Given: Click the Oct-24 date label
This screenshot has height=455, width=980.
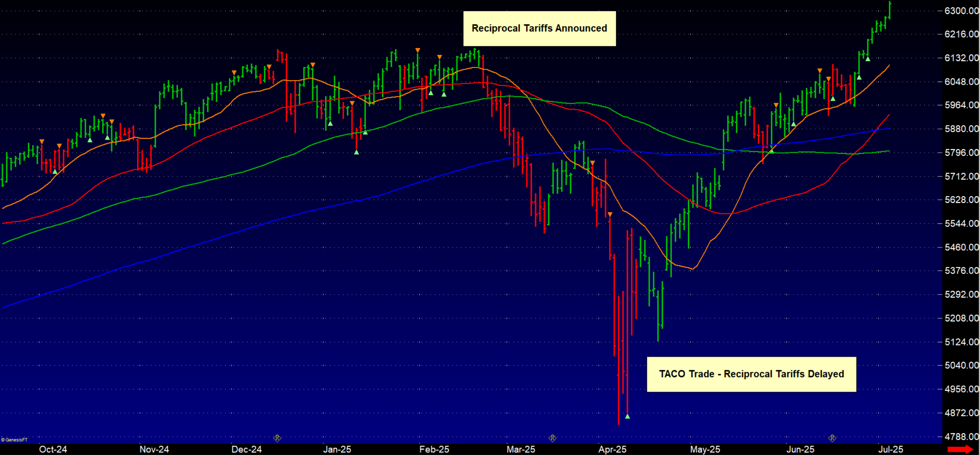Looking at the screenshot, I should pos(53,449).
